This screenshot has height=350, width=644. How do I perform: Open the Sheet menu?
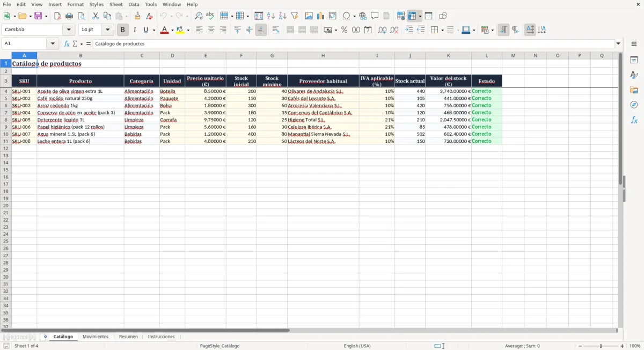116,4
